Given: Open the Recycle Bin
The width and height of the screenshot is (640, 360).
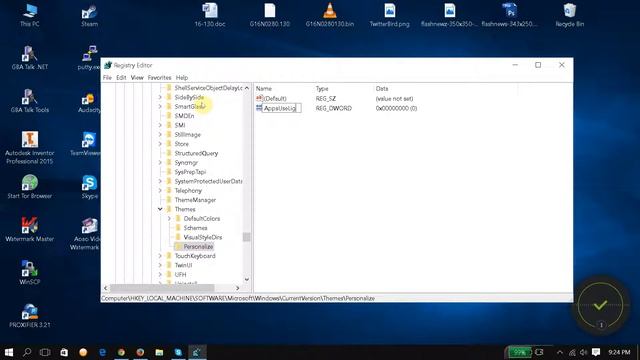Looking at the screenshot, I should pyautogui.click(x=569, y=15).
